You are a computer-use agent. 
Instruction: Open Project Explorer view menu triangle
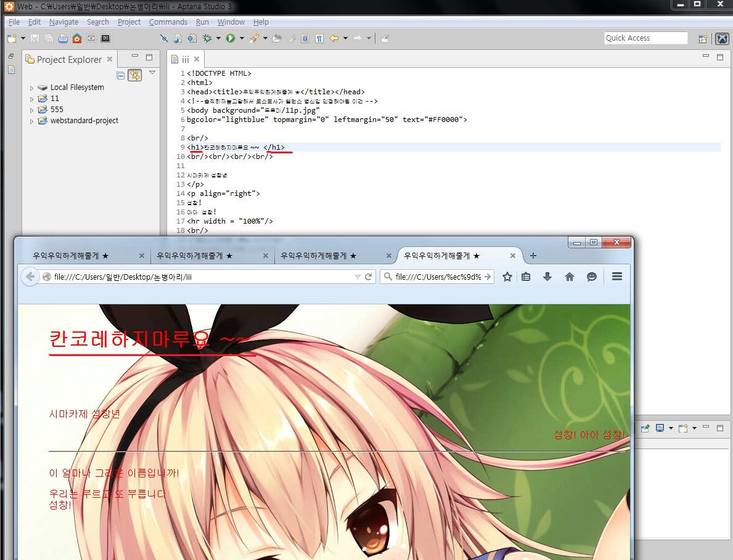(152, 73)
